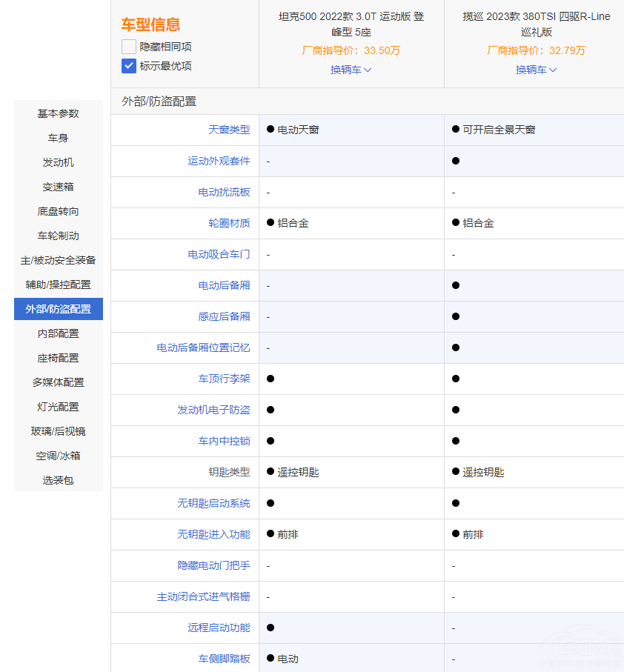Select the 内部配置 category
The width and height of the screenshot is (624, 672).
tap(59, 333)
